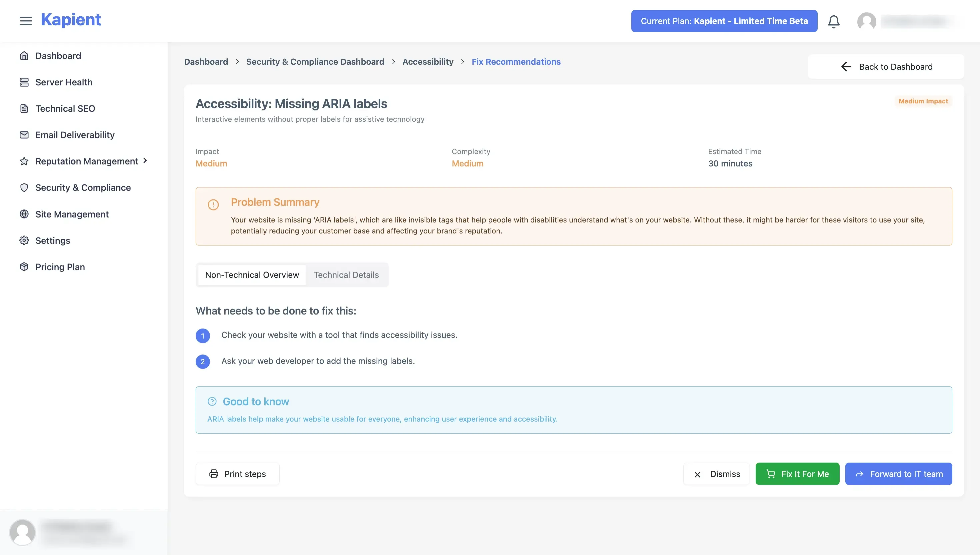Click the Email Deliverability envelope icon
The image size is (980, 555).
(x=24, y=134)
